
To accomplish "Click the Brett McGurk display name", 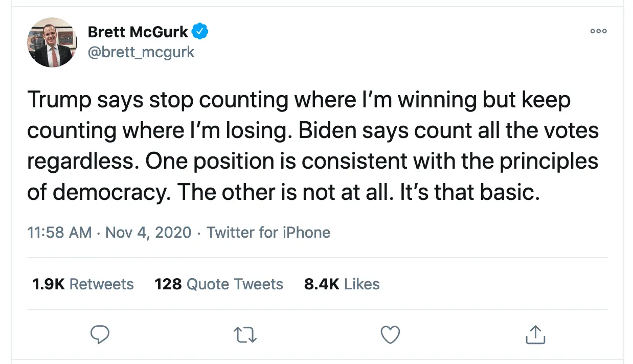I will [x=138, y=32].
